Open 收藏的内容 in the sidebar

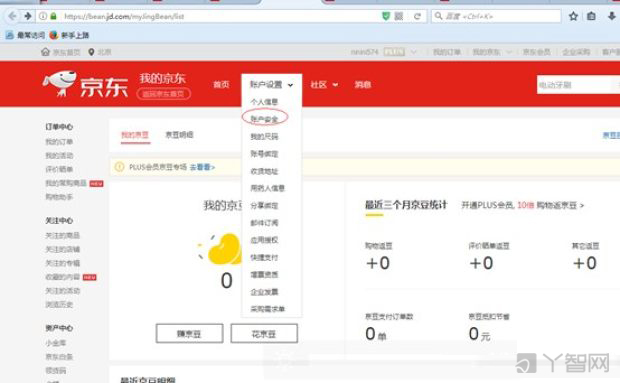tap(62, 277)
